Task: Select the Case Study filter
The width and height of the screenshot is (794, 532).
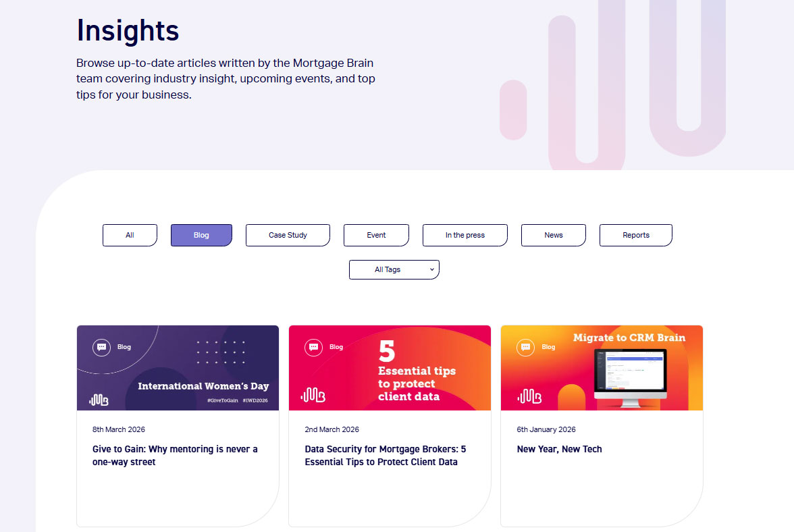Action: click(288, 235)
